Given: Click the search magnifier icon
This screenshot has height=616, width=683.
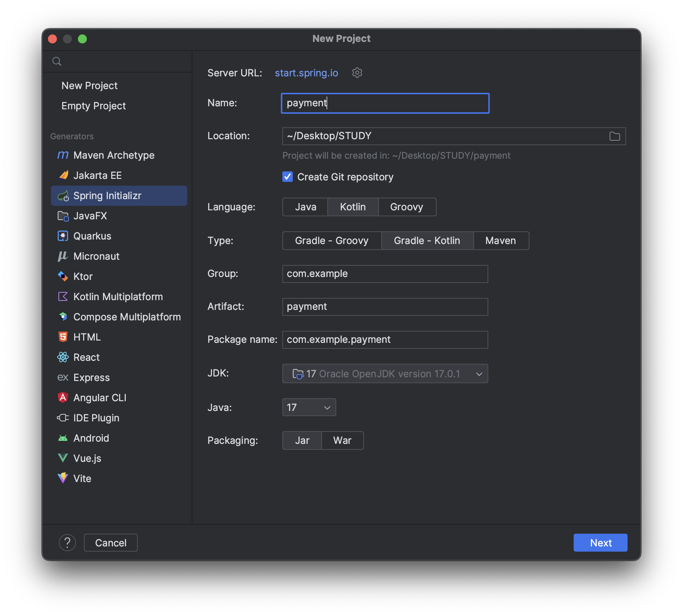Looking at the screenshot, I should click(x=57, y=61).
